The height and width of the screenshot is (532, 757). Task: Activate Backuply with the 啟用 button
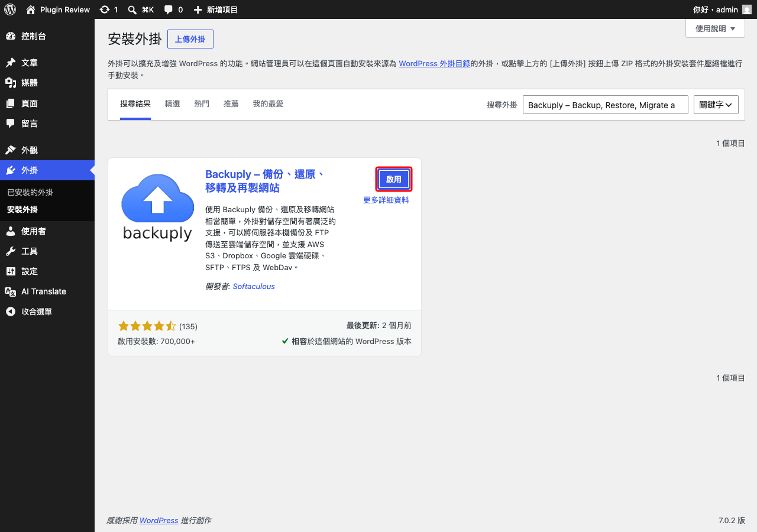pyautogui.click(x=394, y=179)
